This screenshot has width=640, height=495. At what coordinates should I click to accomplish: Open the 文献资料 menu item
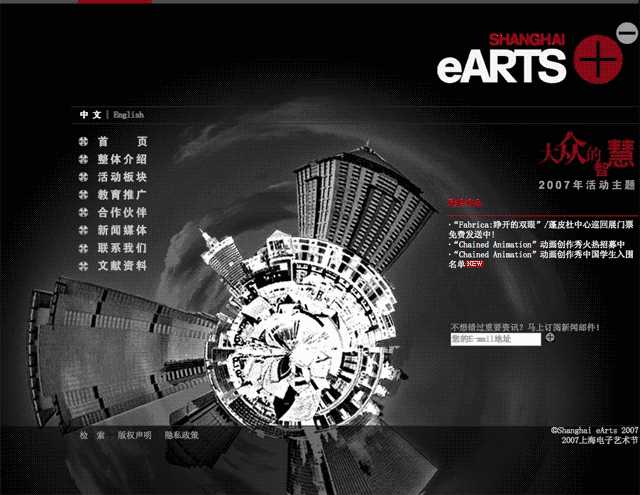(122, 266)
